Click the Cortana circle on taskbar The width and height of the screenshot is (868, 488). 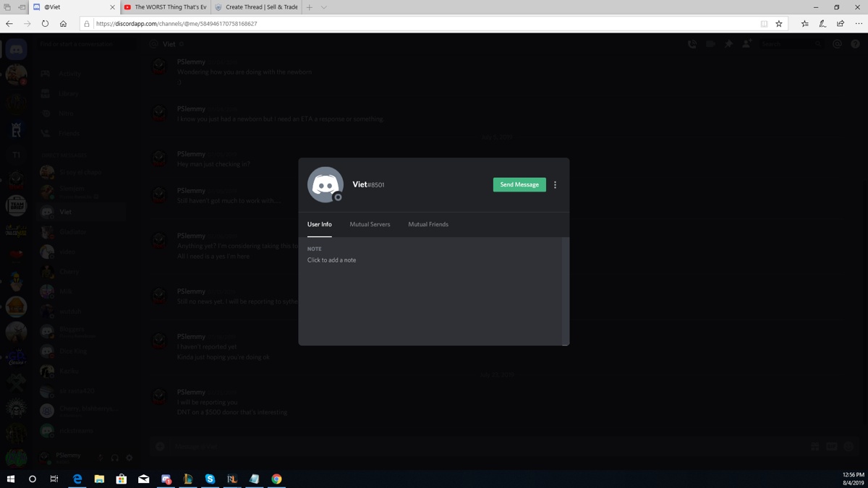33,479
